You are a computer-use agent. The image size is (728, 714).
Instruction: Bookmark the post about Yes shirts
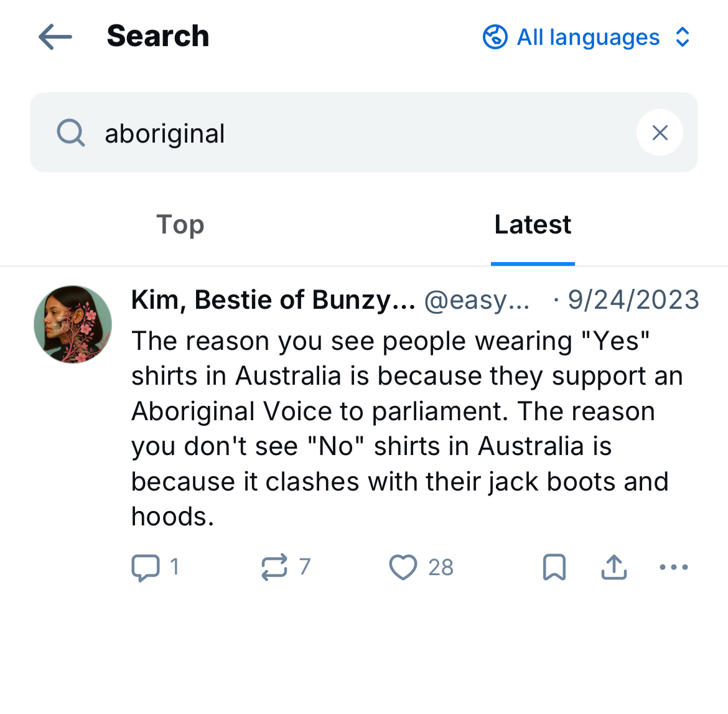click(554, 567)
